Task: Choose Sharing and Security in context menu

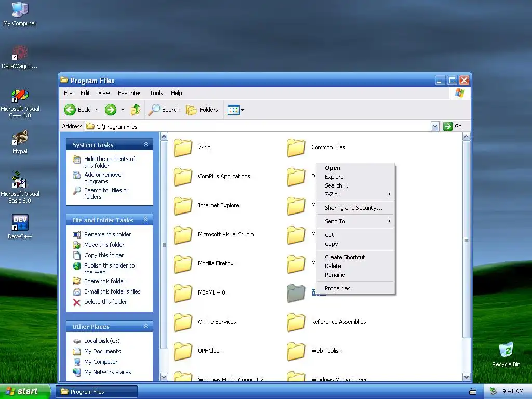Action: (355, 208)
